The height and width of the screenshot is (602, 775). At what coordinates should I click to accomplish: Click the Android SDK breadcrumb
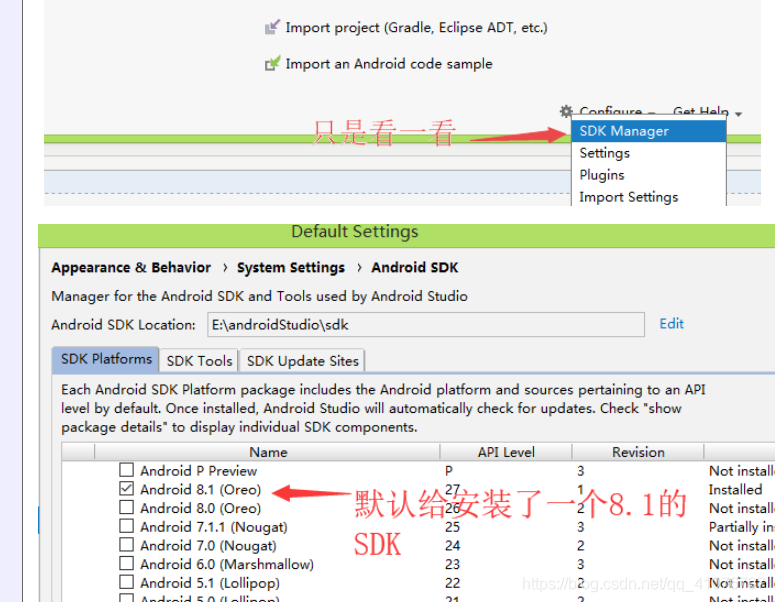(415, 267)
